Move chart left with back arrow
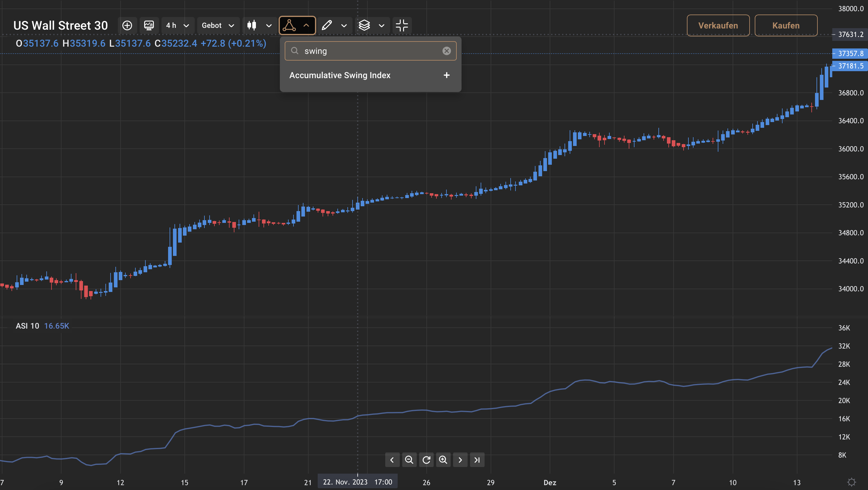The image size is (868, 490). coord(392,460)
